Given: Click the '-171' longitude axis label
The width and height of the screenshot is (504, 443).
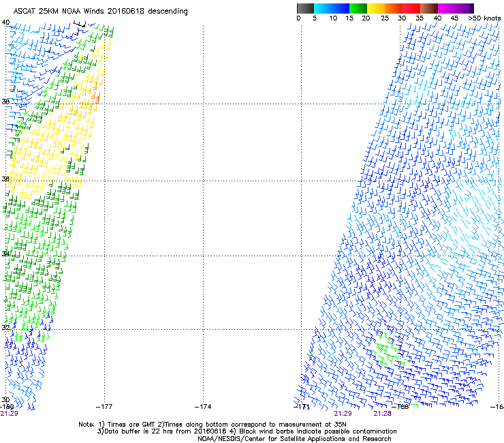Looking at the screenshot, I should [x=302, y=407].
